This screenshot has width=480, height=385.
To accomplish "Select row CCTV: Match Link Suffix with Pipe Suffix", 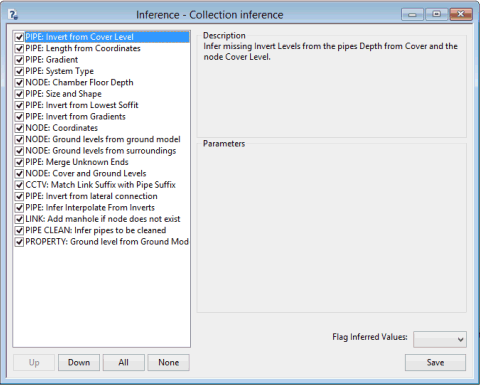I will tap(101, 185).
